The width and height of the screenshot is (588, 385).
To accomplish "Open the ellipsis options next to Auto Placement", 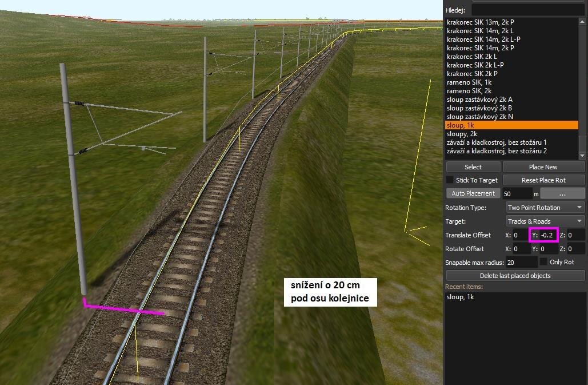I will pyautogui.click(x=562, y=193).
